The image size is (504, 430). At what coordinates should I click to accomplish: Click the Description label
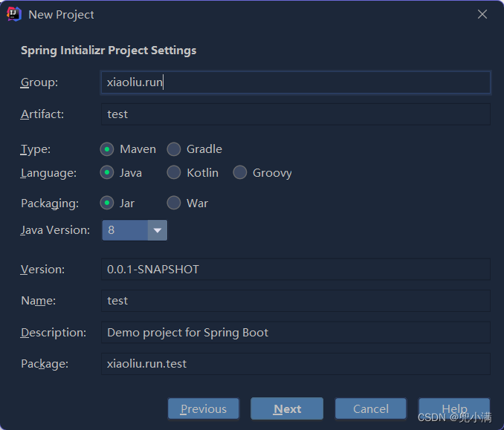[54, 333]
